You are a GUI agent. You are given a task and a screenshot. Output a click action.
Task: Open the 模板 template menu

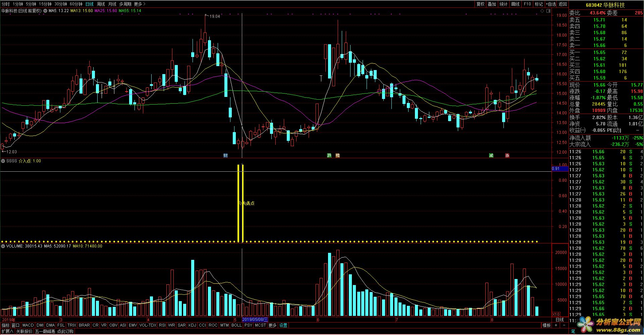click(x=547, y=325)
